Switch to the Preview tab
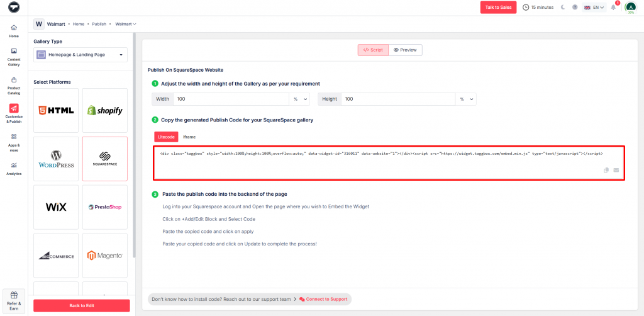 pyautogui.click(x=405, y=50)
